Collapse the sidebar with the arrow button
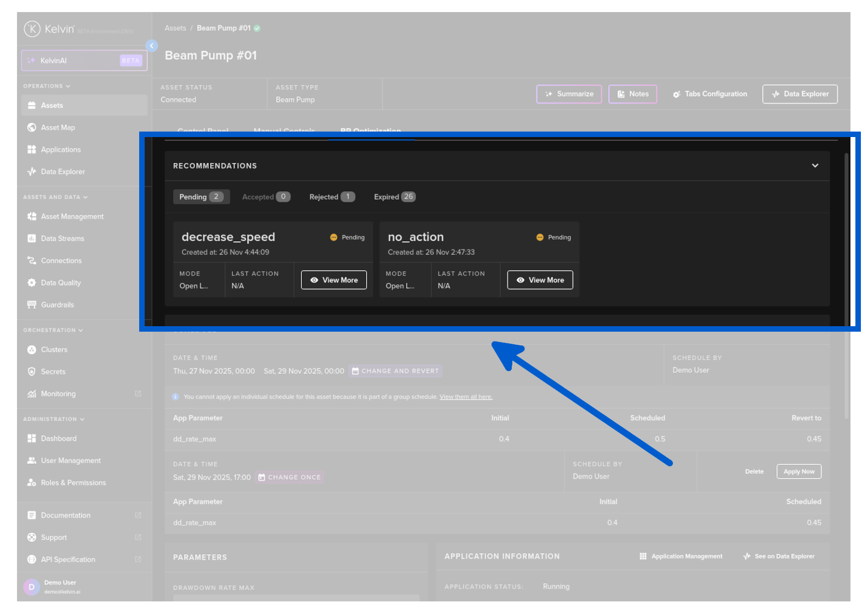 pyautogui.click(x=152, y=46)
